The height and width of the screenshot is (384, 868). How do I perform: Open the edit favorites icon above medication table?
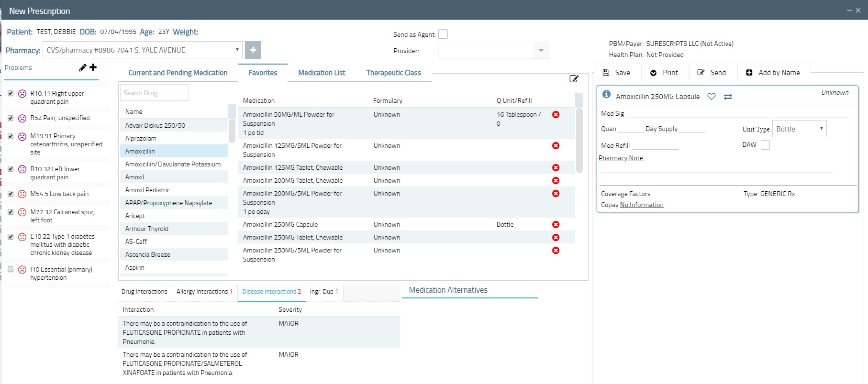tap(574, 78)
